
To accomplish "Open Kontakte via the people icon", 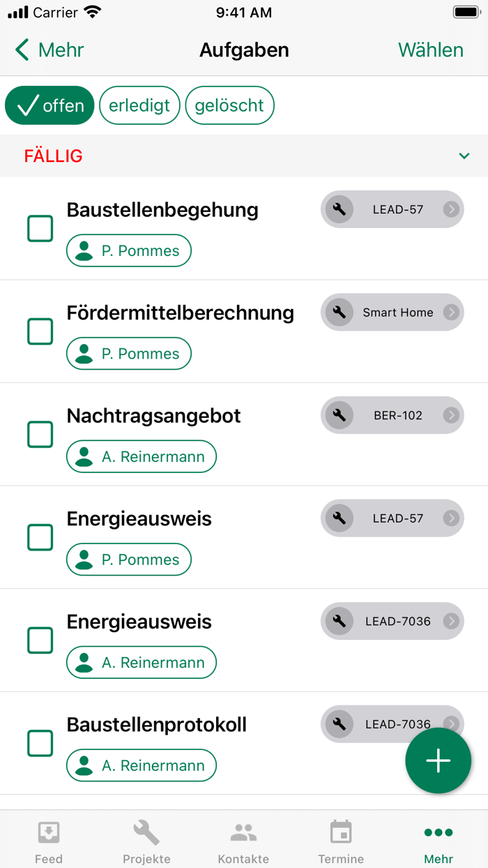I will 243,831.
